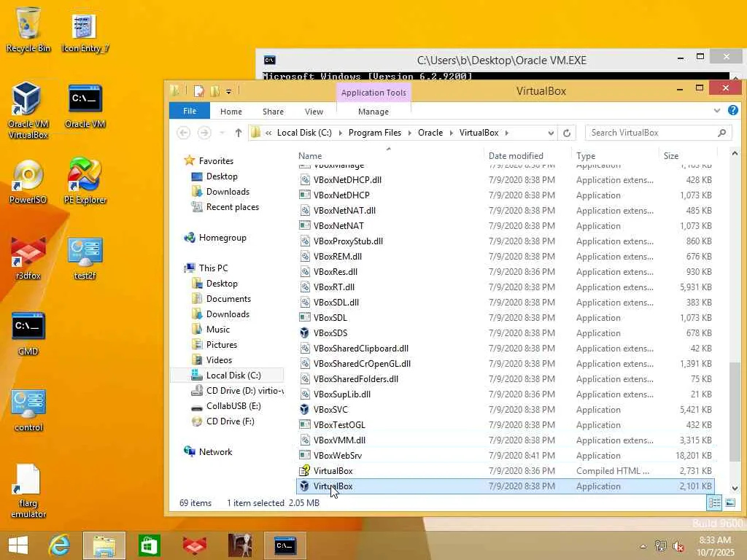Click the file list scroll down arrow

[735, 488]
